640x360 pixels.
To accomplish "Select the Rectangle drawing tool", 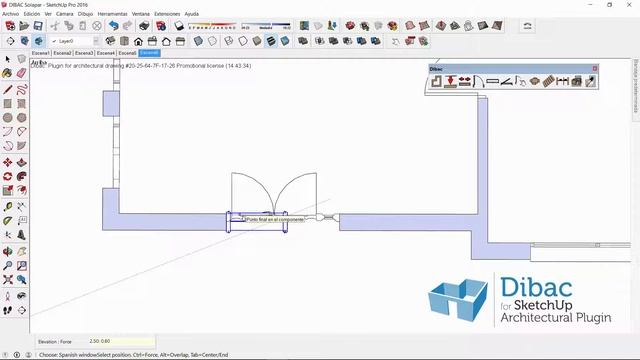I will (7, 104).
